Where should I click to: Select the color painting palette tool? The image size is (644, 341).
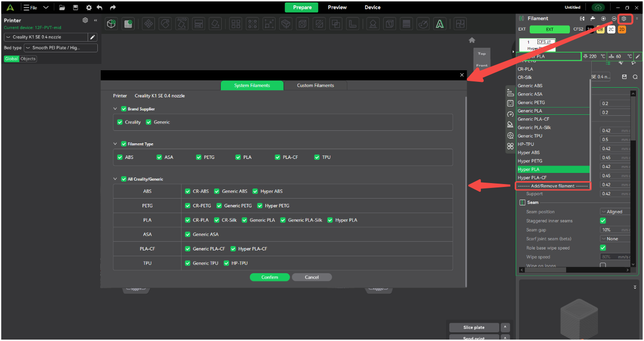coord(423,23)
